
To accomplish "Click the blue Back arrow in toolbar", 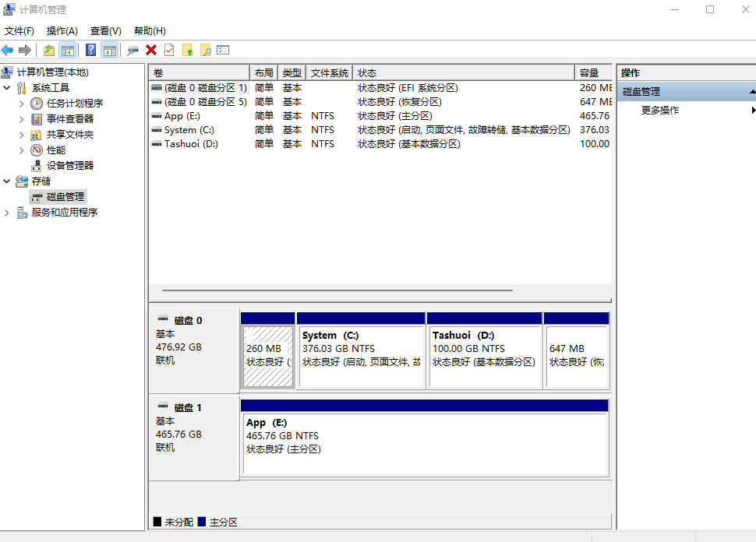I will (x=8, y=50).
